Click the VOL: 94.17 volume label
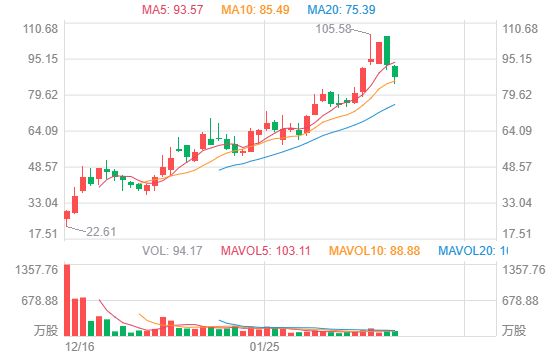The height and width of the screenshot is (360, 560). [172, 251]
